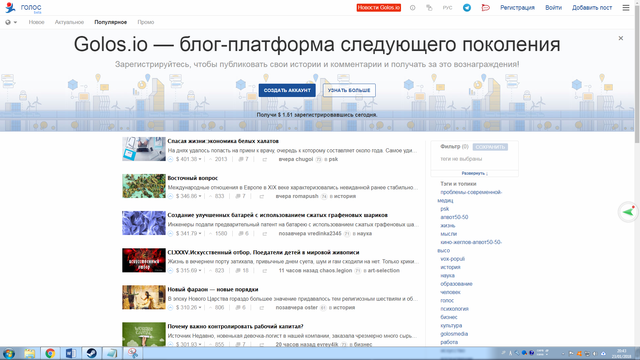Open the Новости Golos.io red badge
Screen dimensions: 640x360
point(378,8)
